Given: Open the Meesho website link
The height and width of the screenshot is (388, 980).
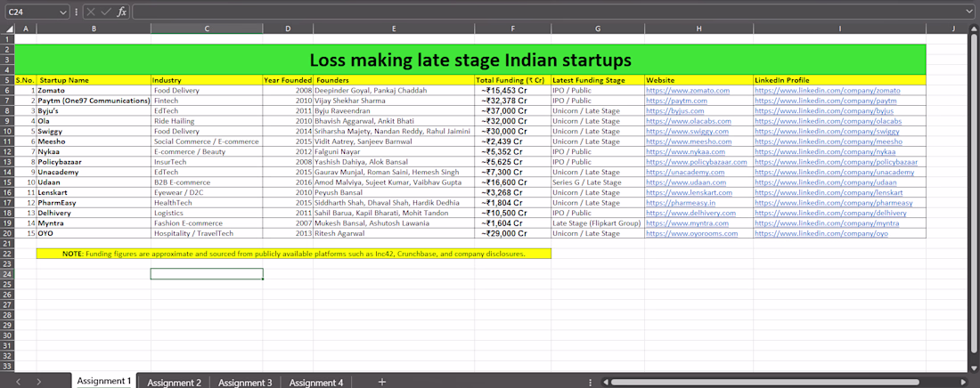Looking at the screenshot, I should click(x=688, y=141).
